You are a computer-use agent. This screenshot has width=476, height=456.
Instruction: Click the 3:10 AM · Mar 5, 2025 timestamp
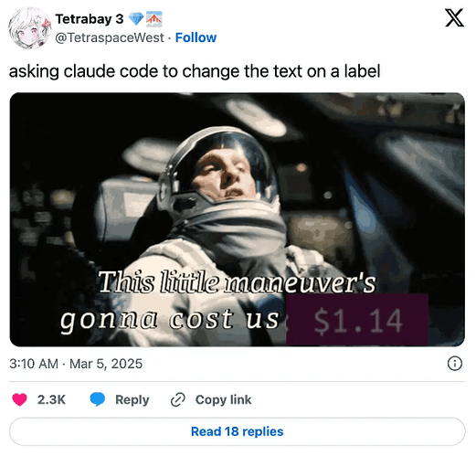click(76, 364)
